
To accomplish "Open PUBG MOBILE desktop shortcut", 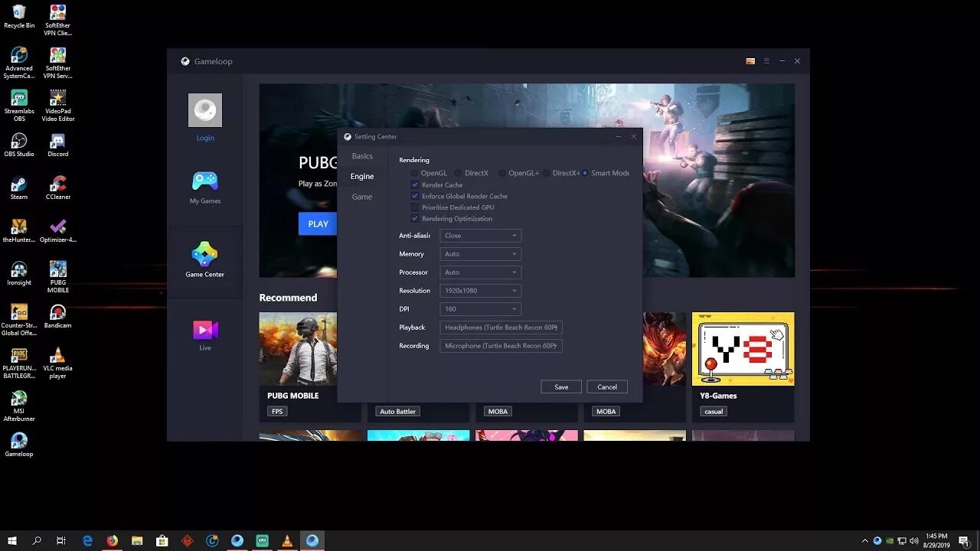I will (57, 277).
